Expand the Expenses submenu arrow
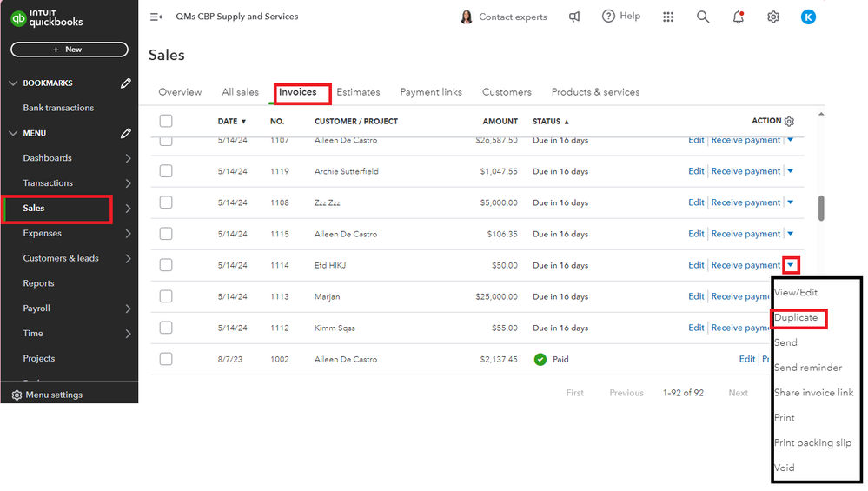868x491 pixels. click(x=128, y=234)
